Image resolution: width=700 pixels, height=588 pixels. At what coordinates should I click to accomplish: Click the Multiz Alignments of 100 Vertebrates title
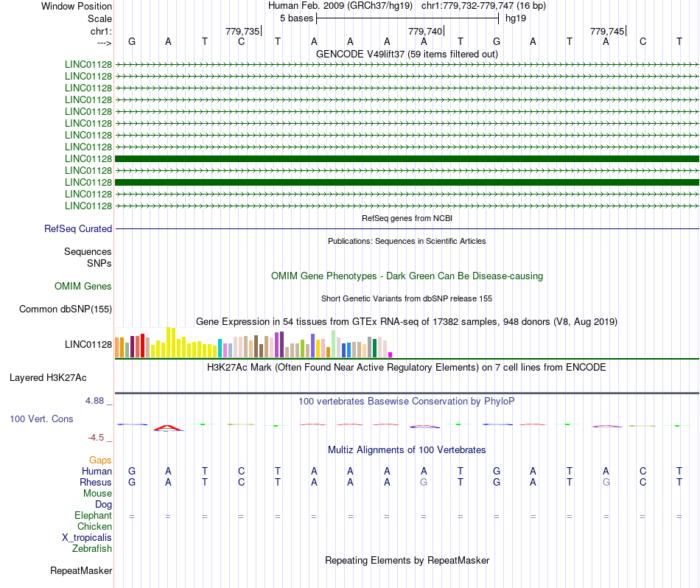click(407, 449)
